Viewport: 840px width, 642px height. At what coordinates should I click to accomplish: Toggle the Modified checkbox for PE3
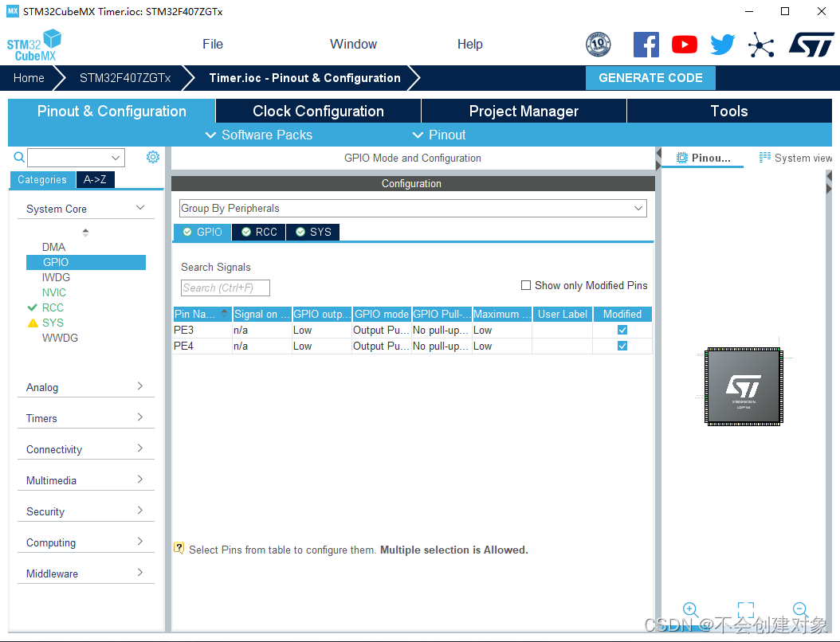622,330
